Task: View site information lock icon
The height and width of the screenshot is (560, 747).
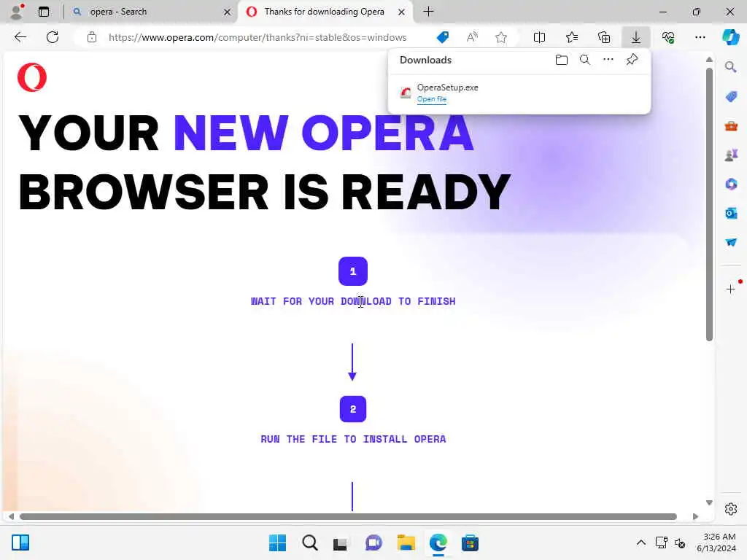Action: pyautogui.click(x=92, y=37)
